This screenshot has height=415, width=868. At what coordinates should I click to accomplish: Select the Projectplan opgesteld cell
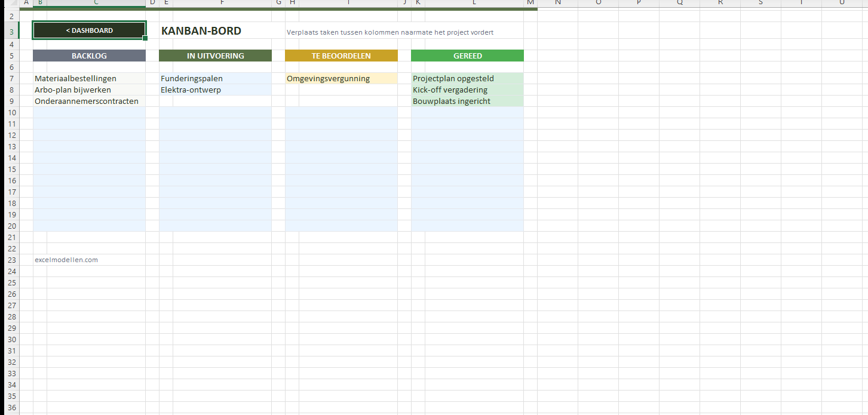tap(453, 78)
